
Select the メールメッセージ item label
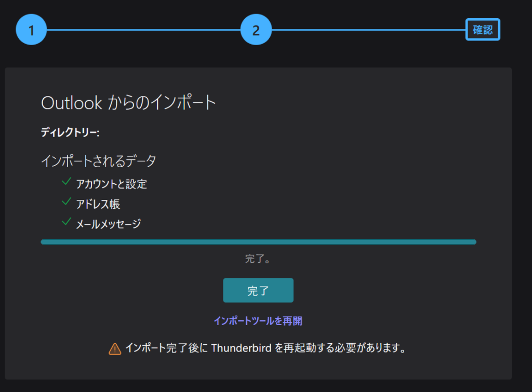(108, 224)
